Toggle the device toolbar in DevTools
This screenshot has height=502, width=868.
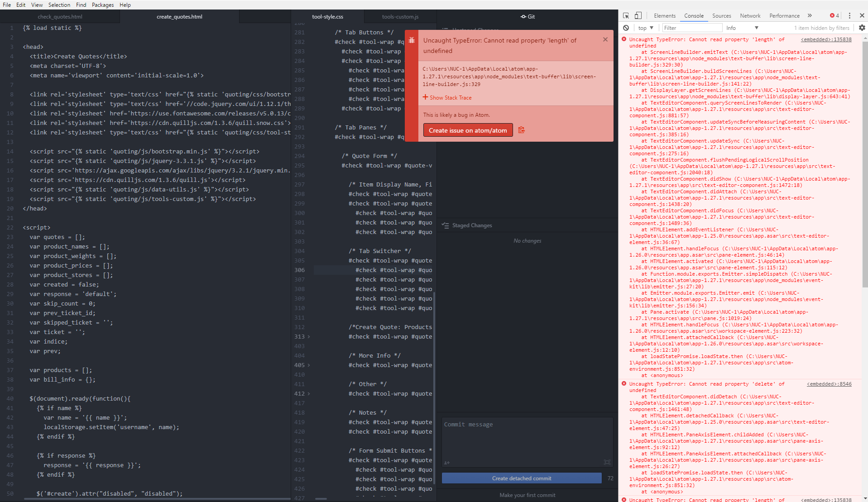tap(638, 15)
